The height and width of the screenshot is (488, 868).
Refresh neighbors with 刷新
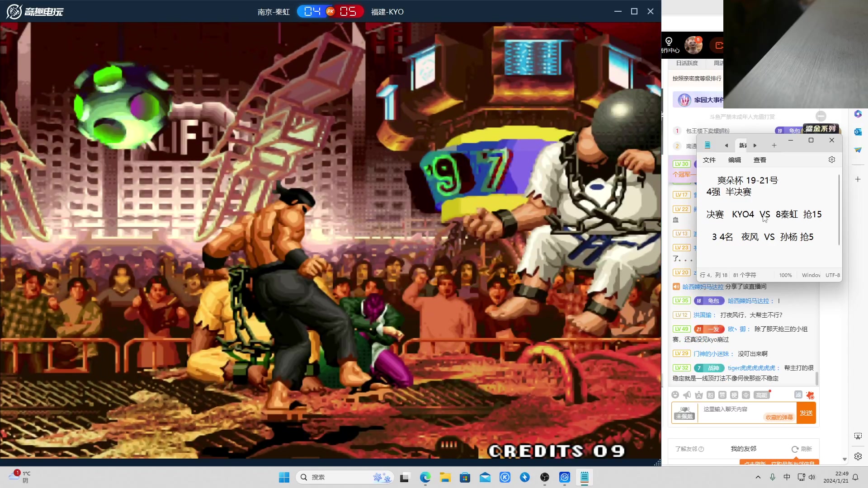coord(802,449)
